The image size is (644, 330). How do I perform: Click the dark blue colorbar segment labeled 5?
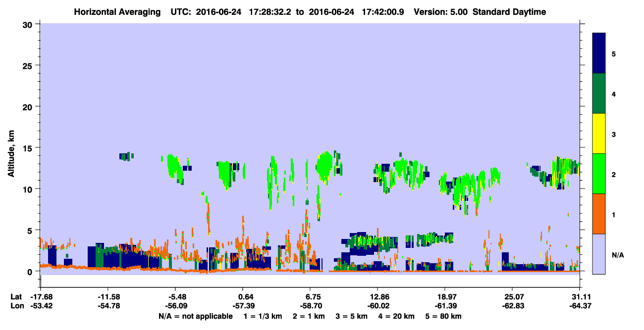(x=599, y=53)
